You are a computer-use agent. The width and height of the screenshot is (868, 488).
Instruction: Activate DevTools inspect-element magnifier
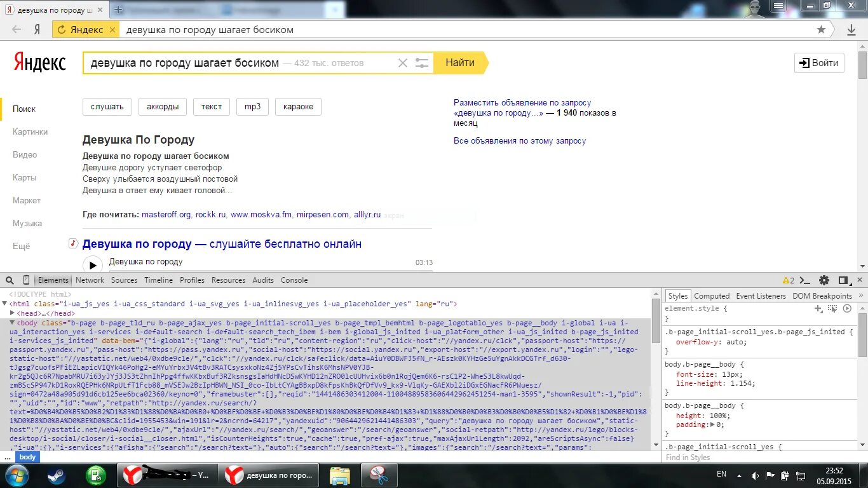point(10,280)
